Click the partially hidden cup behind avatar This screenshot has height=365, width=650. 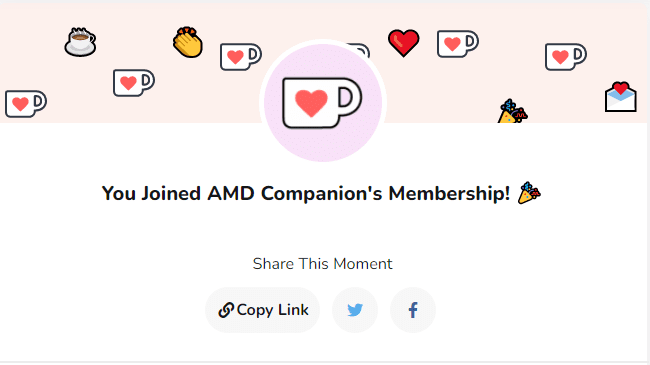pos(360,49)
